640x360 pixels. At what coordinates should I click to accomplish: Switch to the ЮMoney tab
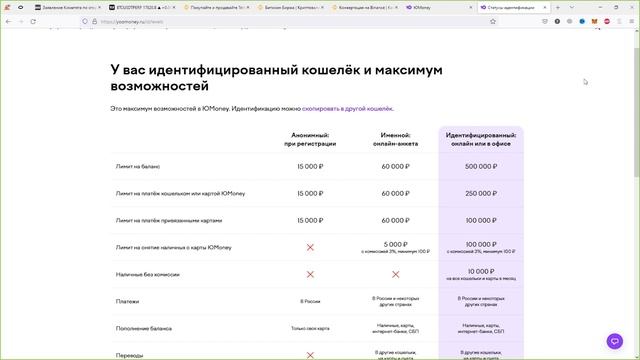pyautogui.click(x=439, y=7)
